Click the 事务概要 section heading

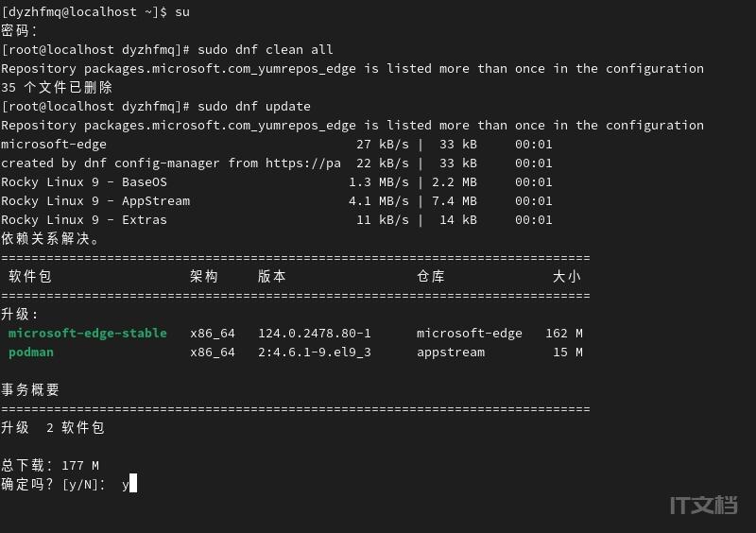(x=30, y=389)
